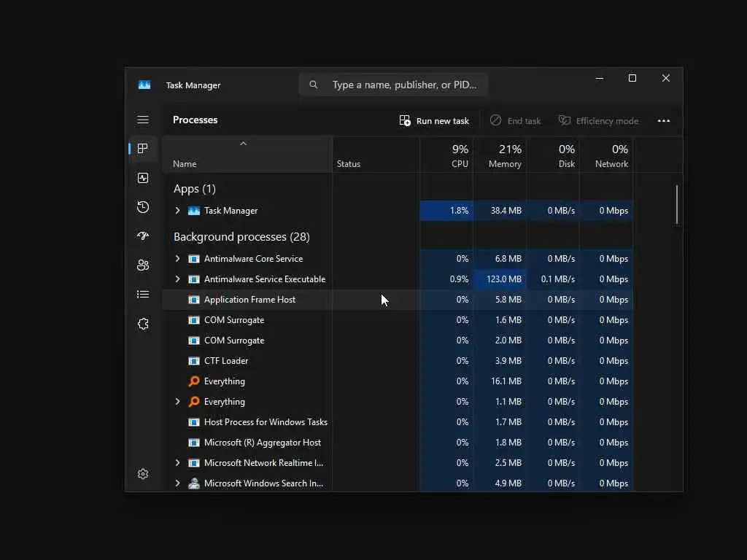Open the hamburger navigation menu
747x560 pixels.
pyautogui.click(x=143, y=120)
